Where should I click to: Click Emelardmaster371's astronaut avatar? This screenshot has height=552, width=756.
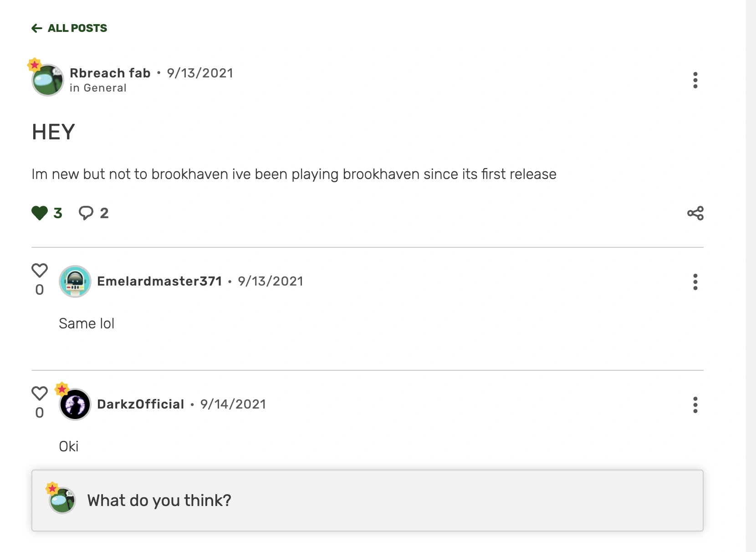pyautogui.click(x=75, y=281)
